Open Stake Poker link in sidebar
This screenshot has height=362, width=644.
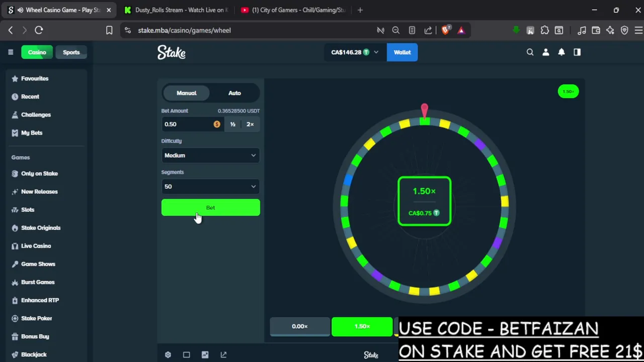point(36,318)
